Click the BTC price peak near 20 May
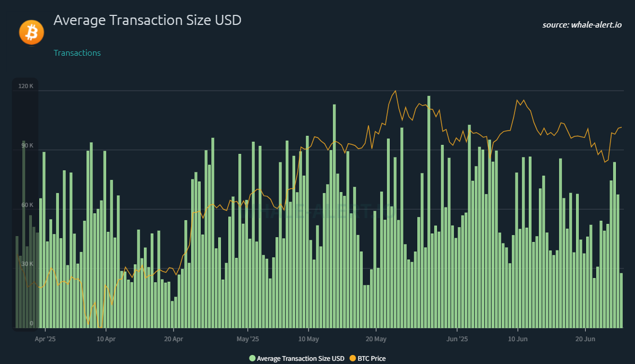Image resolution: width=635 pixels, height=364 pixels. (395, 91)
